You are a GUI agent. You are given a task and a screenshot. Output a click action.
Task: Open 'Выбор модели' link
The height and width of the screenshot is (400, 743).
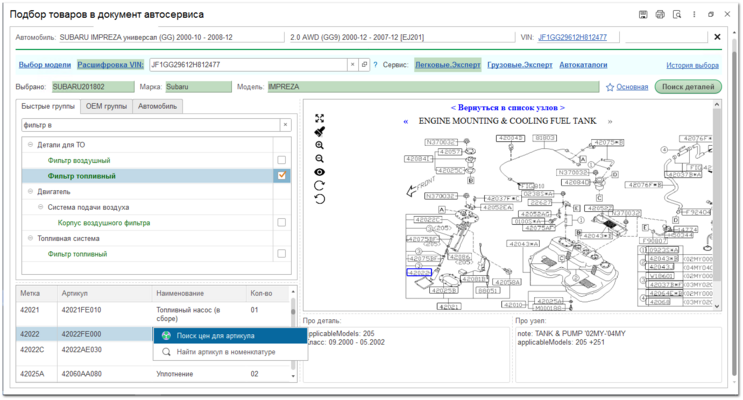coord(45,65)
